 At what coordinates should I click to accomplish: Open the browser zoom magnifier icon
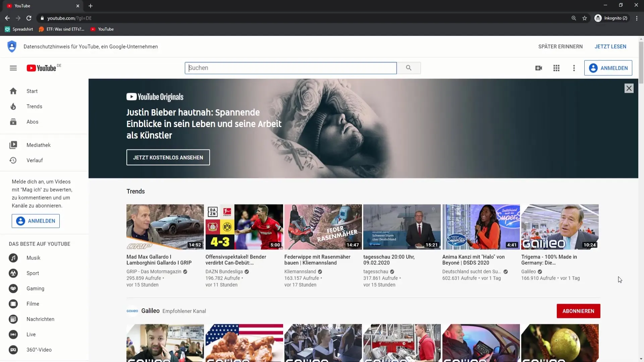coord(574,18)
